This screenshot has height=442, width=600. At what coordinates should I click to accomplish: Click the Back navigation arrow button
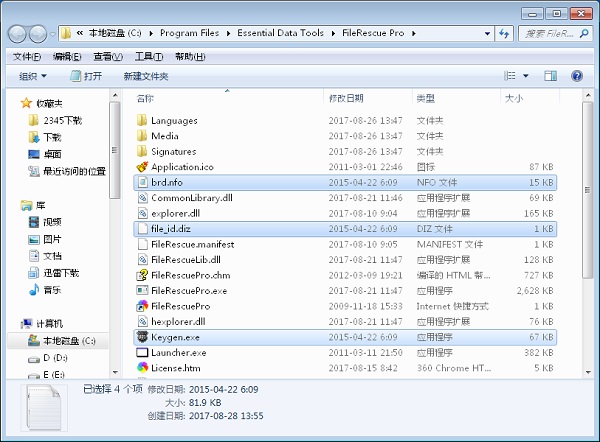click(17, 34)
